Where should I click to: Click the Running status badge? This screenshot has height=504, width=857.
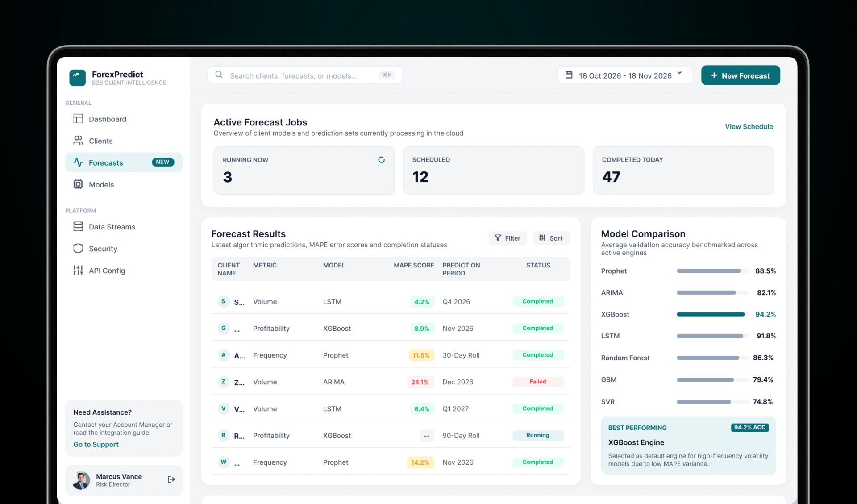[538, 436]
